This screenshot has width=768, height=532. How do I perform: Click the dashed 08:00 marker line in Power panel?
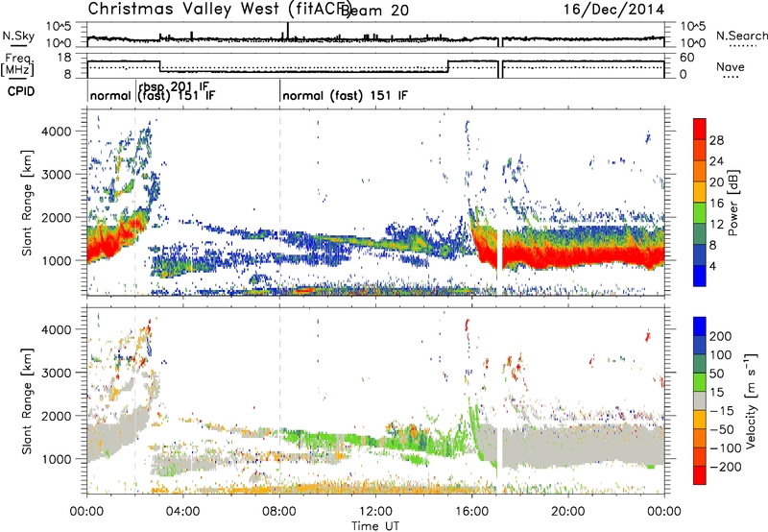pyautogui.click(x=279, y=203)
